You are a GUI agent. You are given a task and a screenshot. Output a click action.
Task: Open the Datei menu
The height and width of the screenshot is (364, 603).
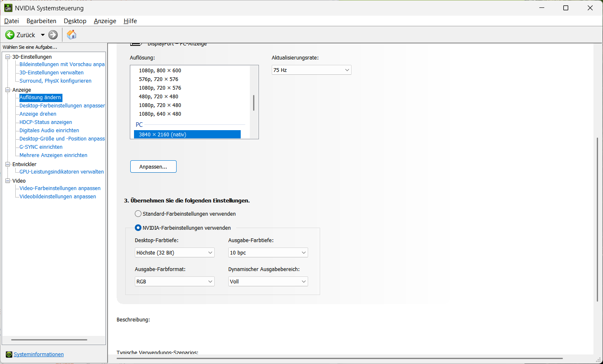pos(12,21)
